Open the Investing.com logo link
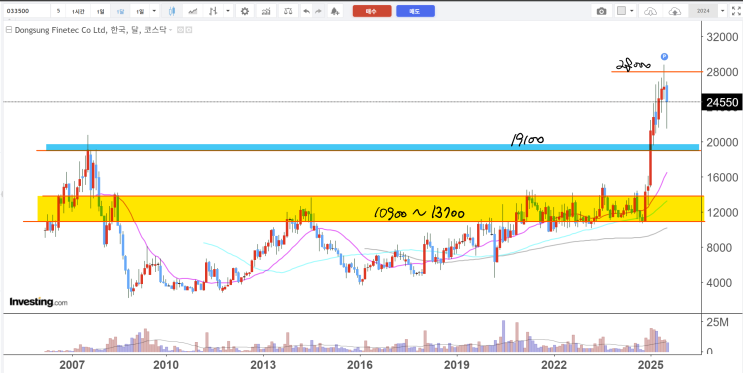This screenshot has height=373, width=743. point(38,302)
